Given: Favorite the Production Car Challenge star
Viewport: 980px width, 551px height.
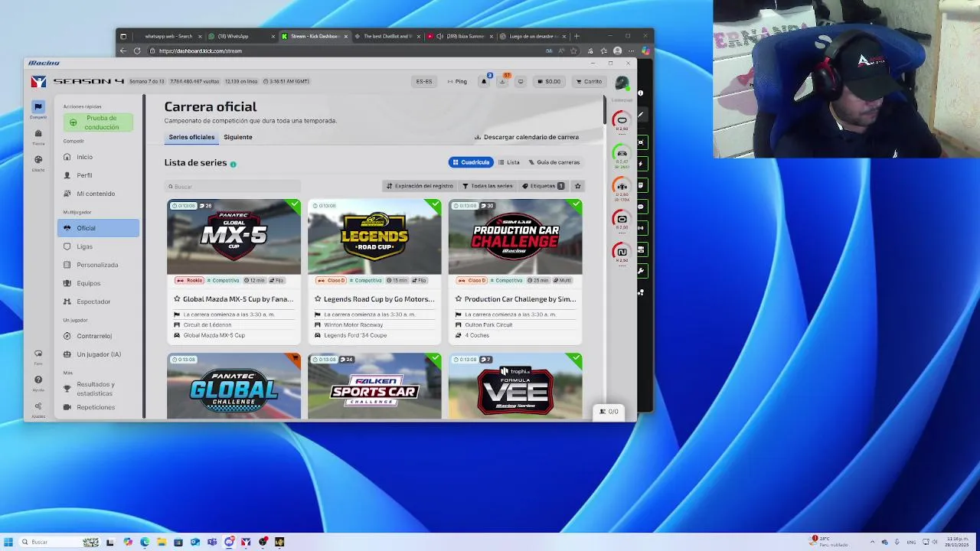Looking at the screenshot, I should pos(459,299).
